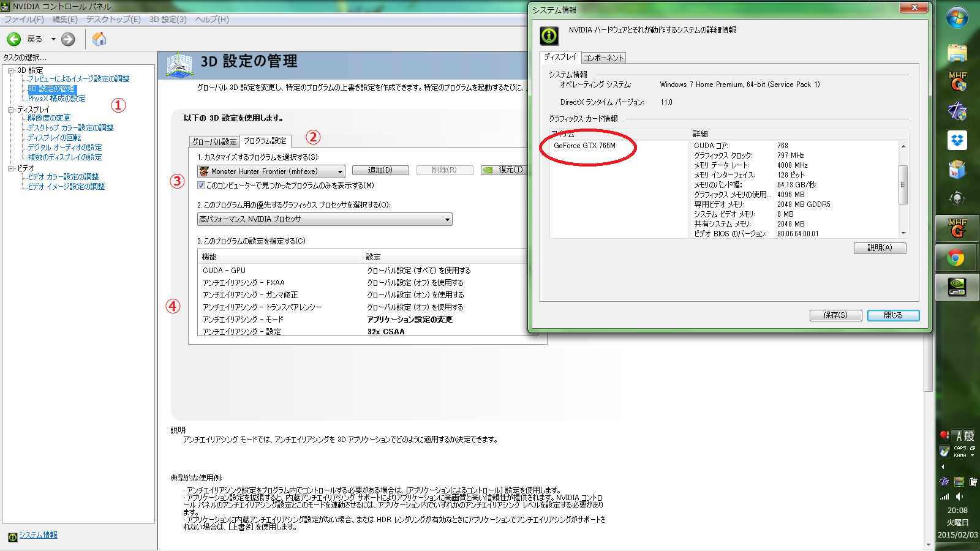Click the home icon in toolbar
This screenshot has width=980, height=551.
pyautogui.click(x=99, y=39)
